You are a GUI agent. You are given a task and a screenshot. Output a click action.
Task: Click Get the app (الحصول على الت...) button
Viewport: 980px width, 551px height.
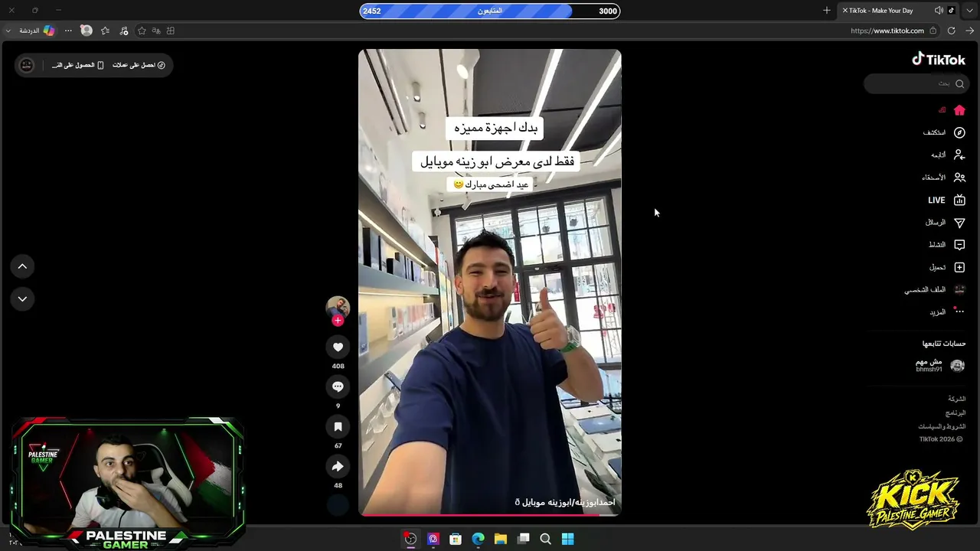point(78,65)
